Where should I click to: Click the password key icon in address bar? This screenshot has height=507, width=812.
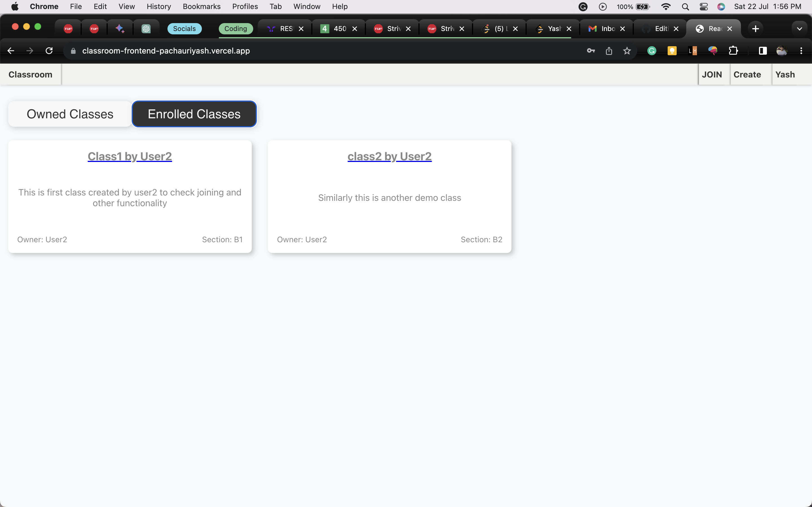pyautogui.click(x=591, y=51)
